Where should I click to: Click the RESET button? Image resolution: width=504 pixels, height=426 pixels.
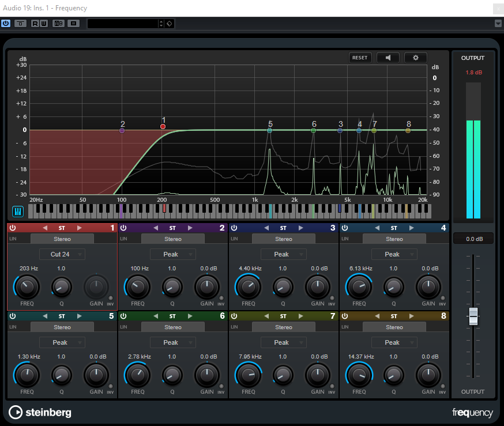point(360,58)
